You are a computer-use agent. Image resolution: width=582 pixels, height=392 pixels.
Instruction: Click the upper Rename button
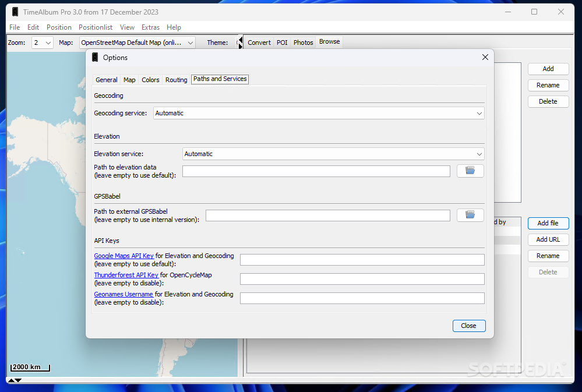[x=548, y=85]
